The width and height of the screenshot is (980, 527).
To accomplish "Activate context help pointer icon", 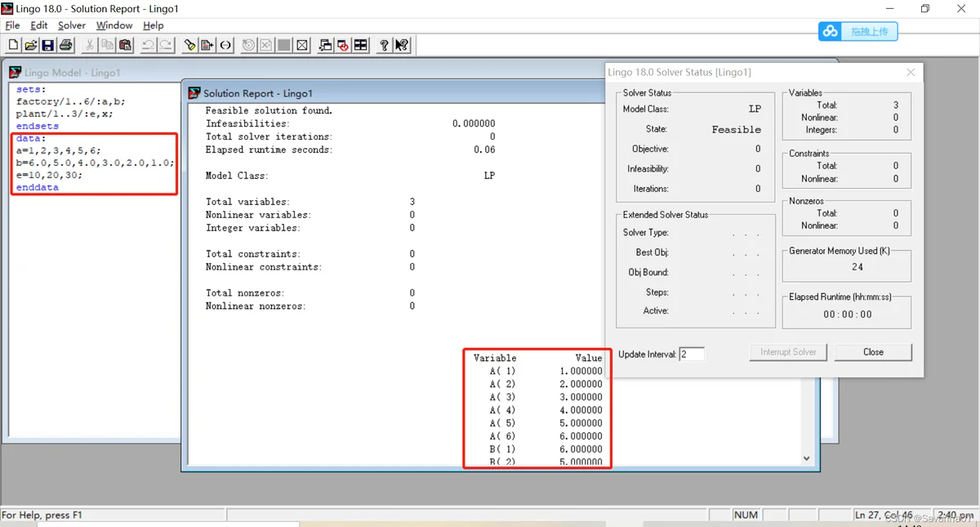I will click(x=402, y=45).
